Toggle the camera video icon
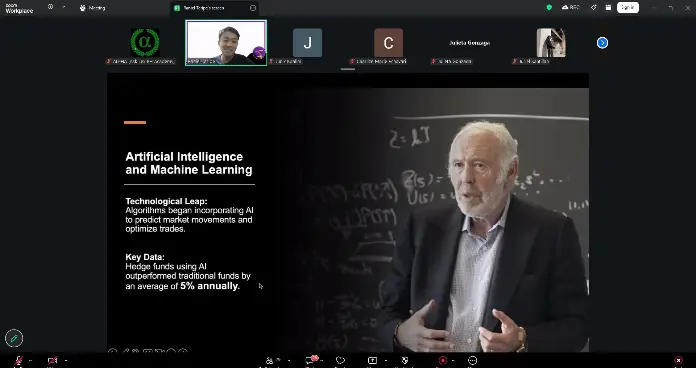 coord(52,360)
